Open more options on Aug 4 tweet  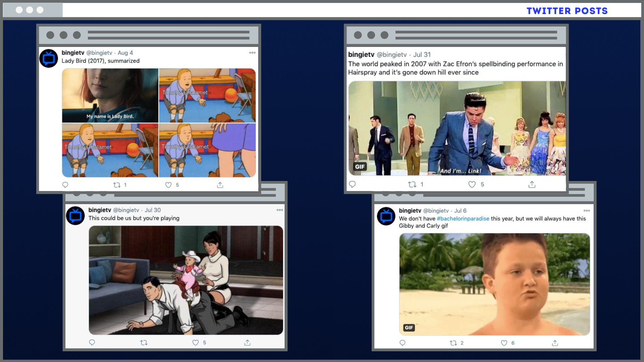(x=252, y=53)
